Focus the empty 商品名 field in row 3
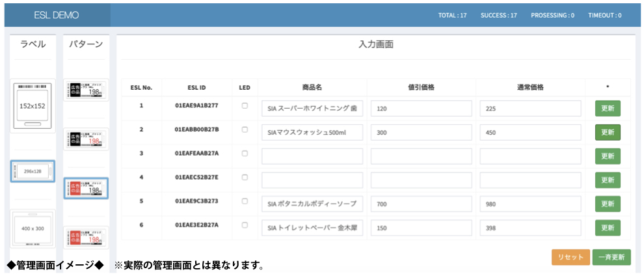Viewport: 644px width, 274px height. pos(312,156)
